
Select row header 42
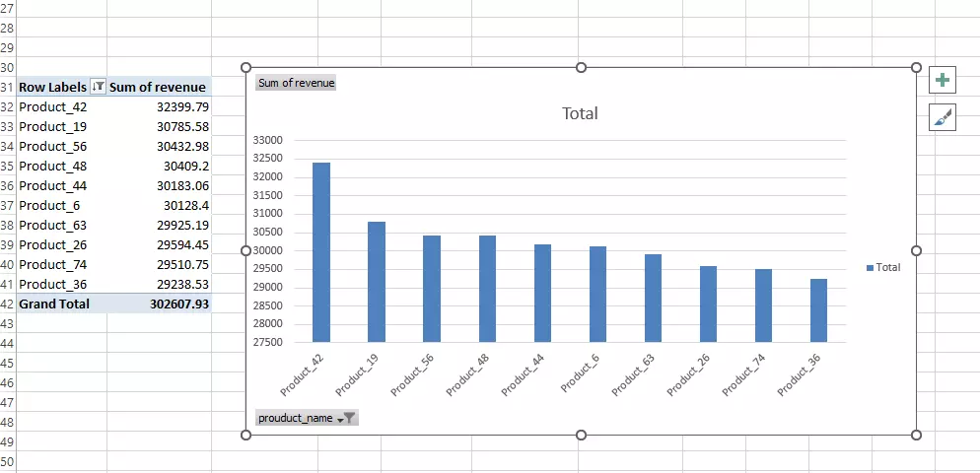tap(8, 304)
